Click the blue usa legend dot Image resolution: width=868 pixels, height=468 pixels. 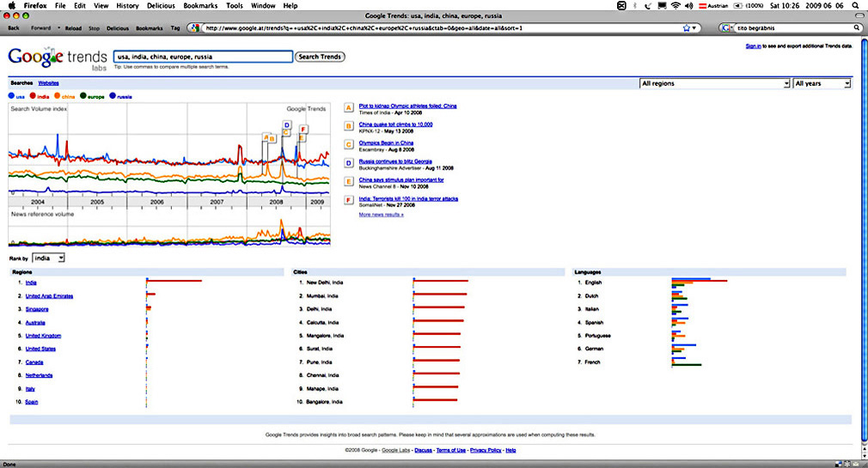(11, 95)
